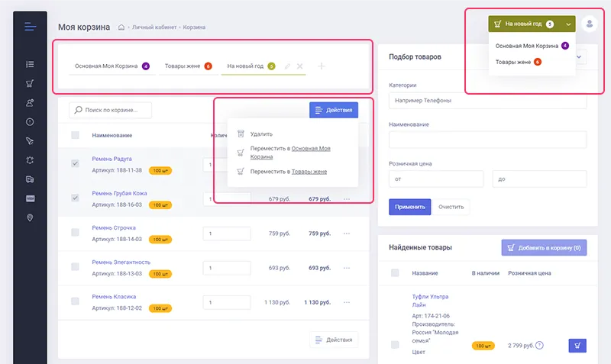
Task: Uncheck the Ремень Радуга checkbox
Action: point(75,163)
